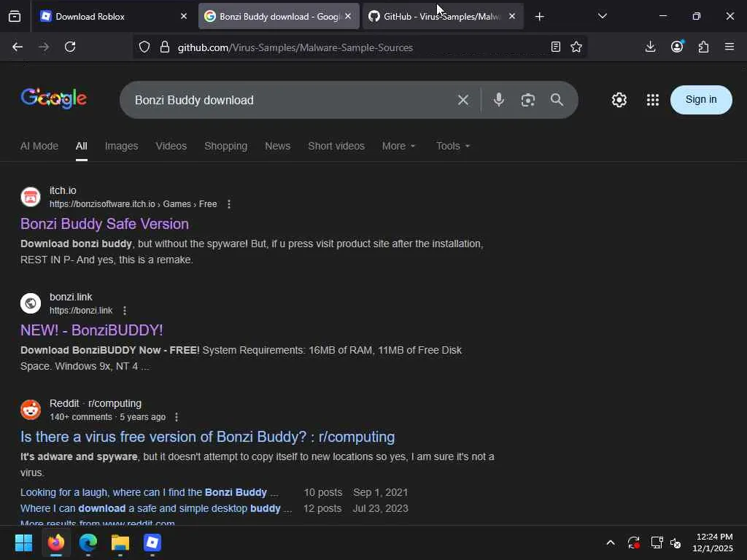Open the tracking protection shield icon
The height and width of the screenshot is (560, 747).
(144, 47)
